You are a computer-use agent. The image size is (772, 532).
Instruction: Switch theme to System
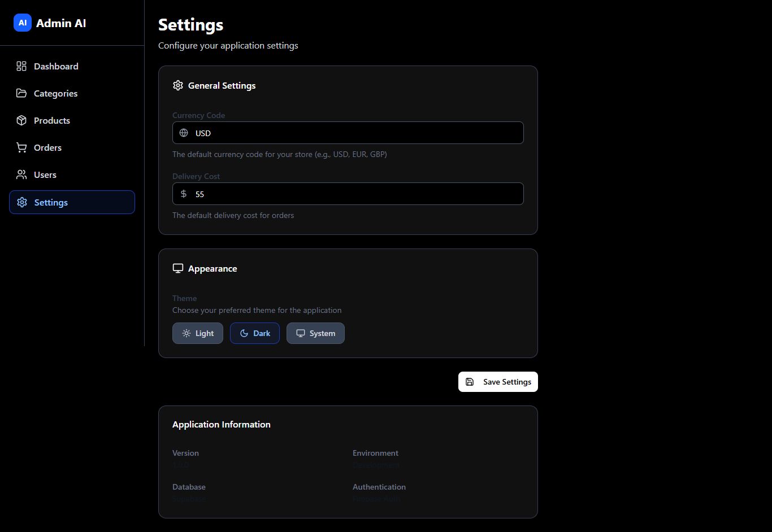pyautogui.click(x=315, y=333)
